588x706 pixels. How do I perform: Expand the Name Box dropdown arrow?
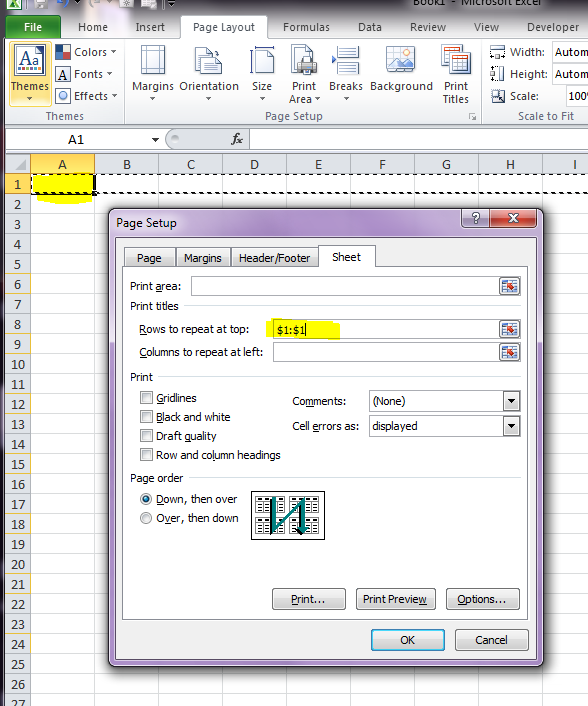click(155, 140)
